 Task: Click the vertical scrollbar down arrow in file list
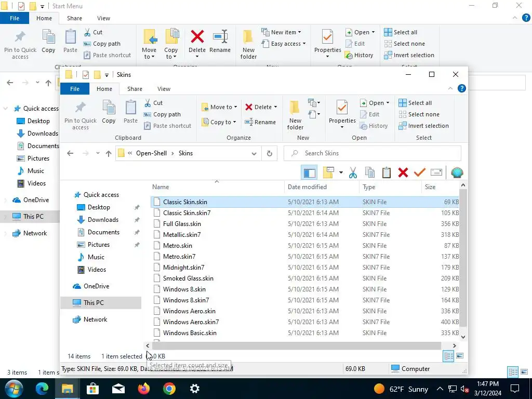coord(463,337)
